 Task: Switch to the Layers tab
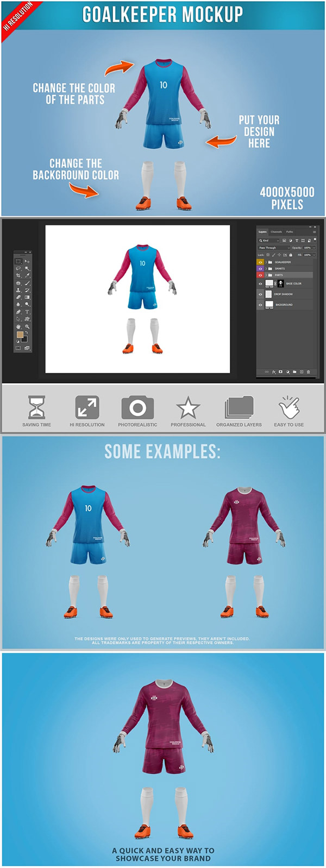pos(262,232)
